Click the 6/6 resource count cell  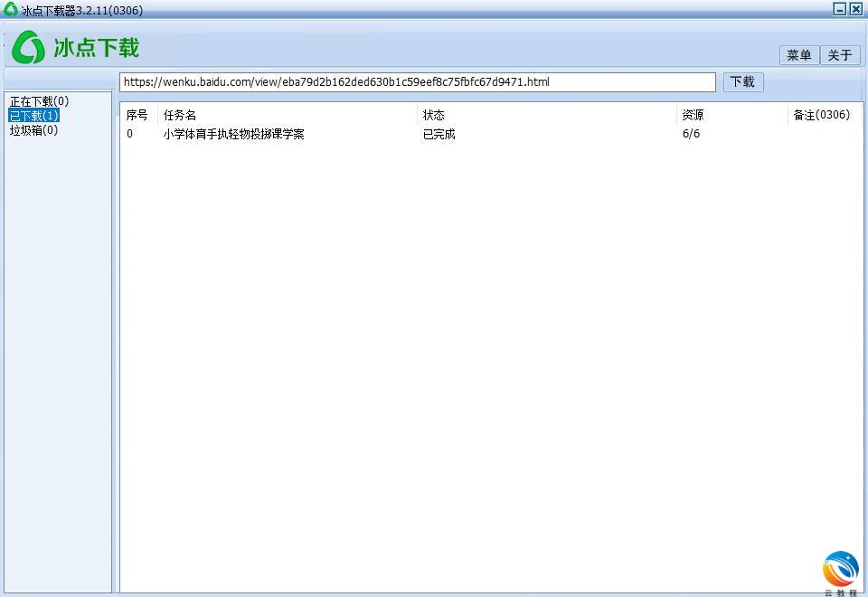pyautogui.click(x=691, y=134)
